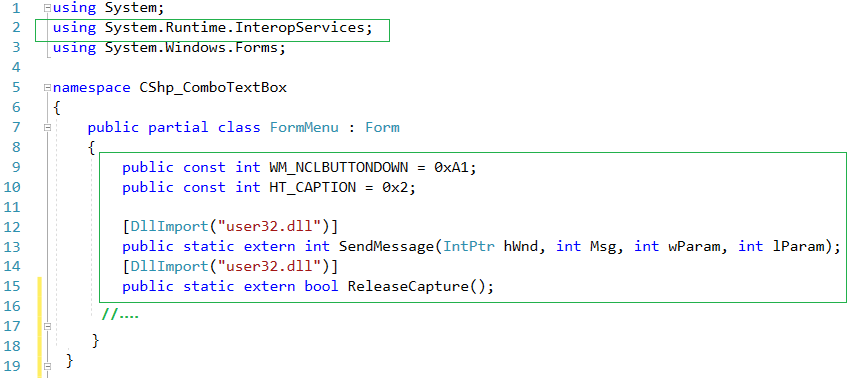Image resolution: width=854 pixels, height=378 pixels.
Task: Click System.Runtime.InteropServices using statement
Action: 212,28
